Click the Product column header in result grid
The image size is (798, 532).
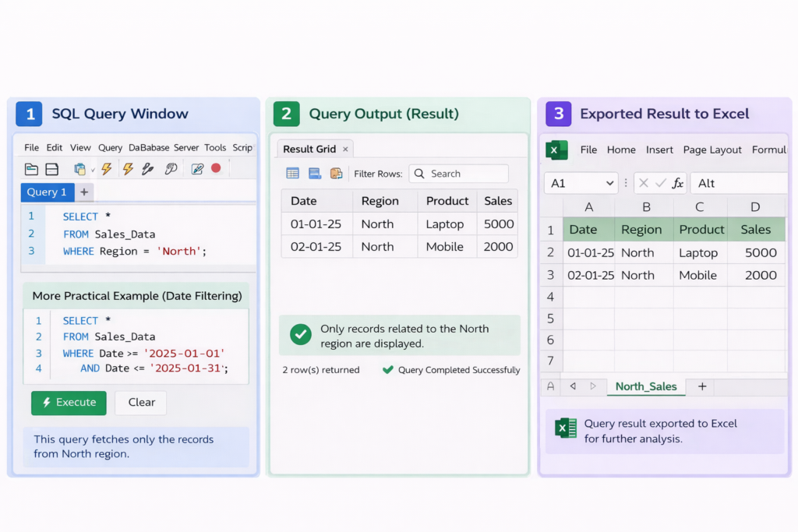point(447,201)
